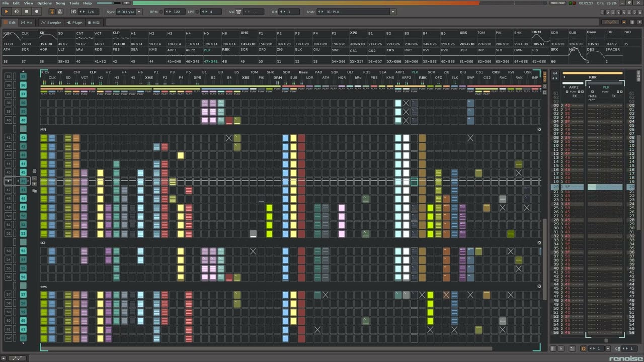
Task: Open the Tools menu
Action: pyautogui.click(x=74, y=3)
